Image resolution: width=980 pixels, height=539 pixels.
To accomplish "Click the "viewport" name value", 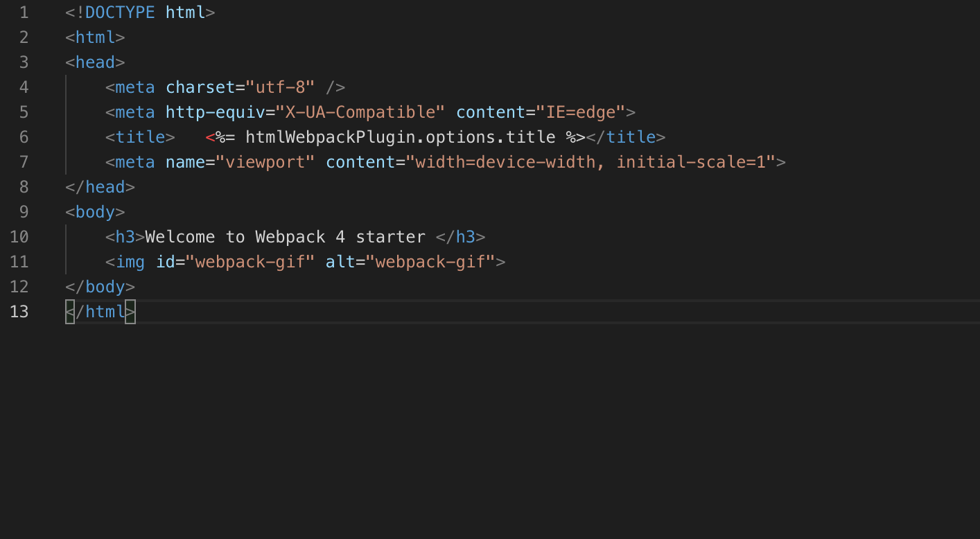I will [x=265, y=162].
